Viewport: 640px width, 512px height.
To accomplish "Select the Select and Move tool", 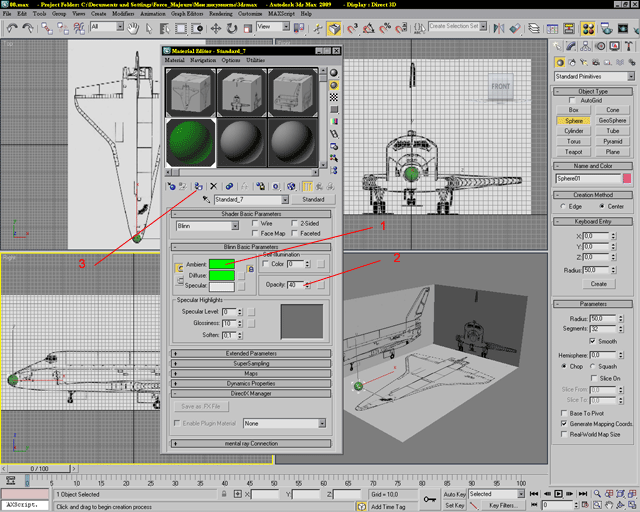I will (216, 28).
